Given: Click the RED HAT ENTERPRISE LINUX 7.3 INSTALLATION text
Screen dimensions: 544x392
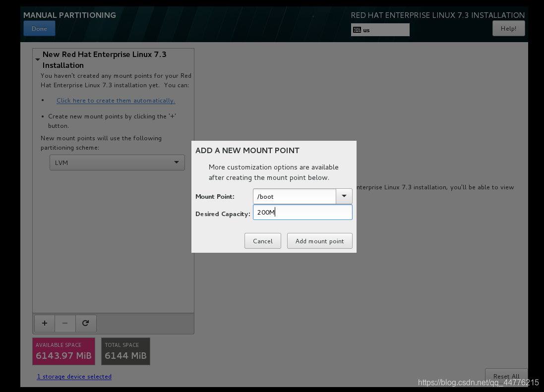Looking at the screenshot, I should click(x=437, y=15).
